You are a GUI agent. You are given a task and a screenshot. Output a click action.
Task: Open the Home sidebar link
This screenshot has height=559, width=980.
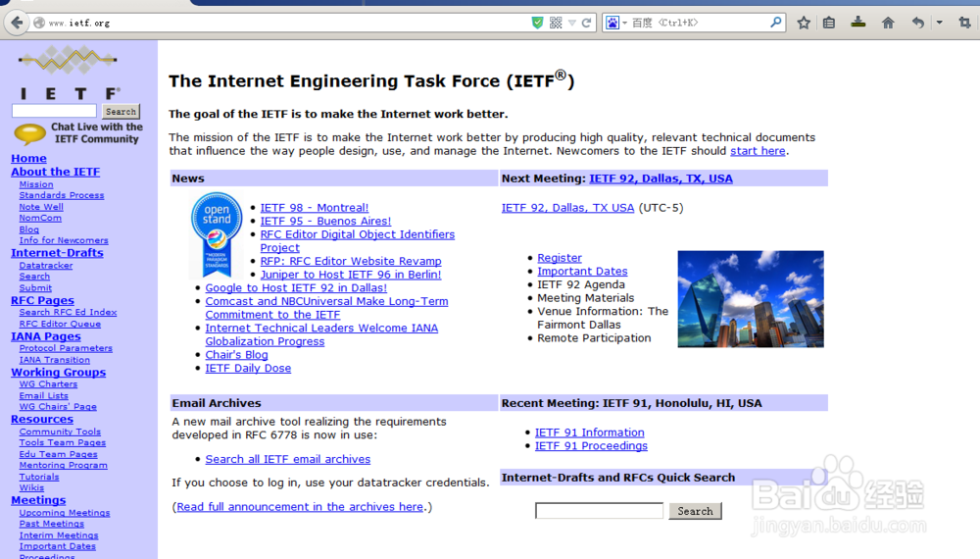coord(28,158)
